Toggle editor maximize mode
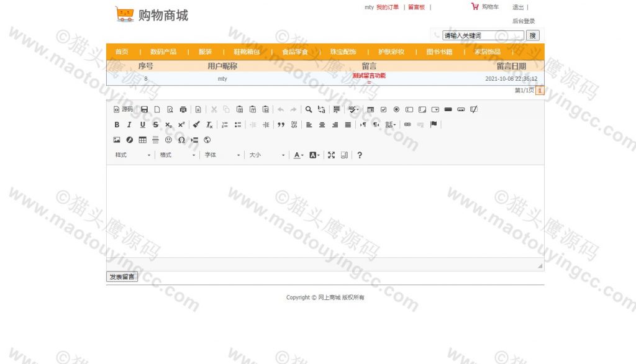The image size is (636, 364). click(332, 155)
